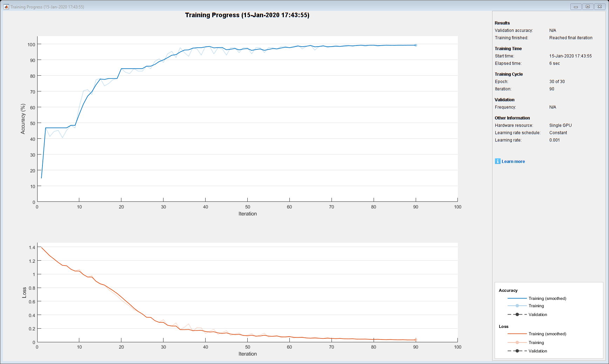Click the Iteration label under loss plot
The image size is (609, 364).
coord(248,354)
